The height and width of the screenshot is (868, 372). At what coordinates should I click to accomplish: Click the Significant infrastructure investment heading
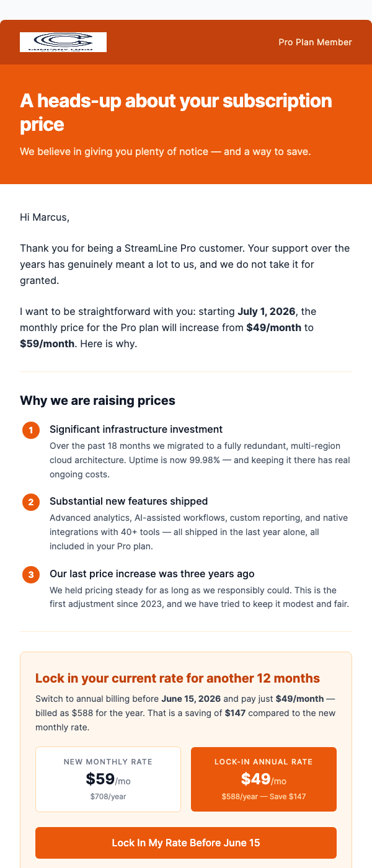pos(138,429)
